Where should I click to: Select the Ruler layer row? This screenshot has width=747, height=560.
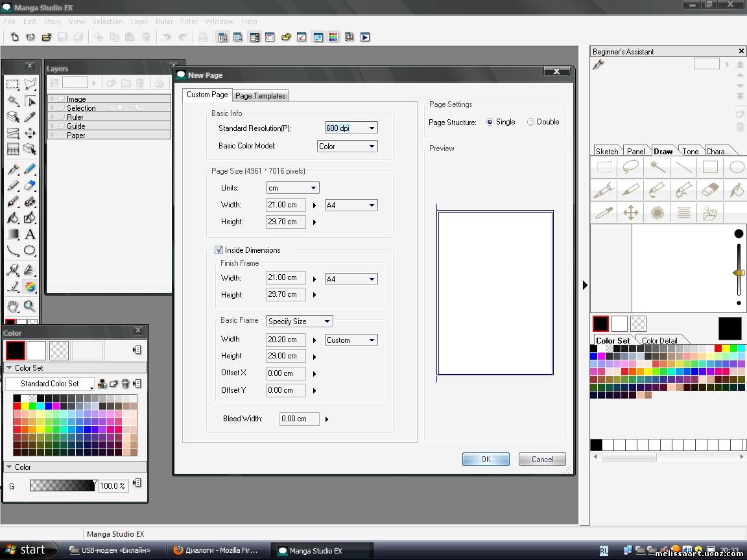click(110, 117)
